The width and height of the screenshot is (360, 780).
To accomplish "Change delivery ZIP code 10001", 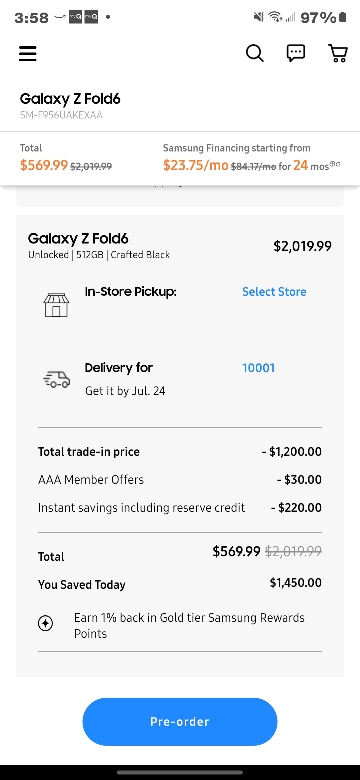I will tap(258, 368).
